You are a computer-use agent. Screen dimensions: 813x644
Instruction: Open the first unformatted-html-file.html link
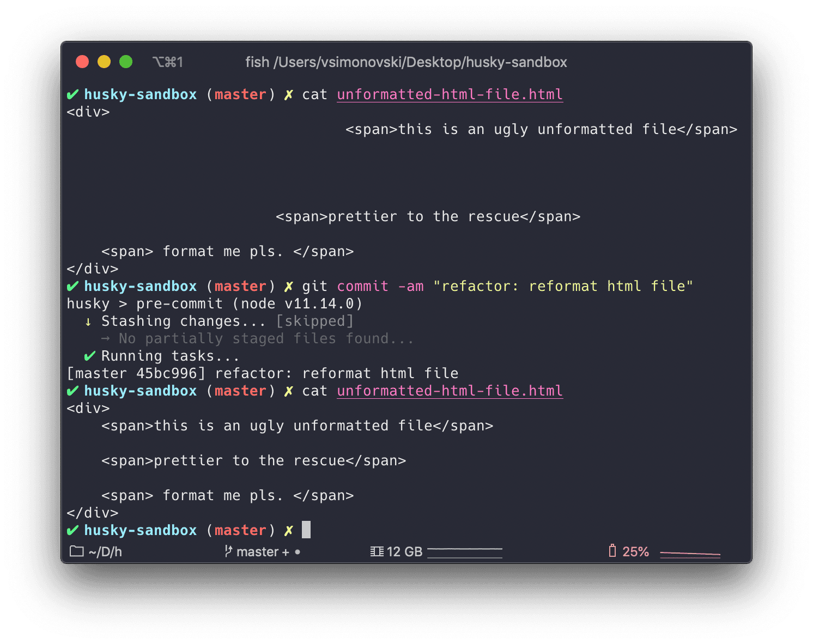450,94
